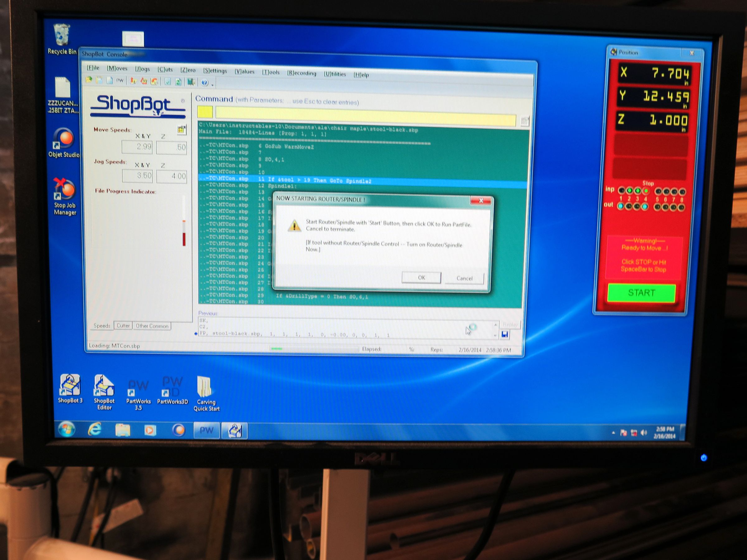Toggle output 1 indicator switch

point(620,206)
